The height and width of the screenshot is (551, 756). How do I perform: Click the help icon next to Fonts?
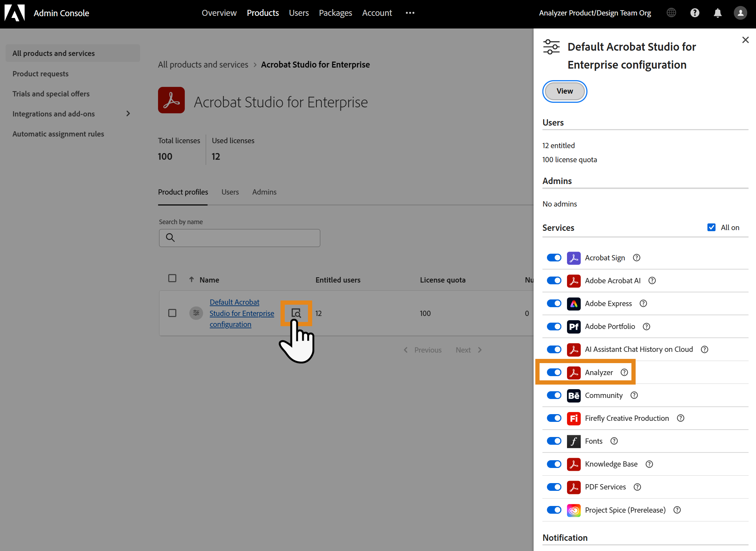(614, 441)
